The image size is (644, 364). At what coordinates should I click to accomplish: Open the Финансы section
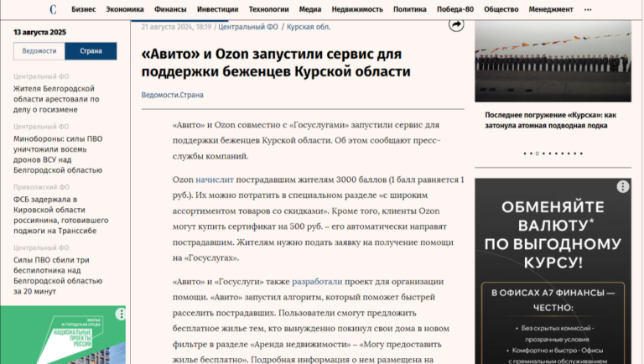(170, 9)
